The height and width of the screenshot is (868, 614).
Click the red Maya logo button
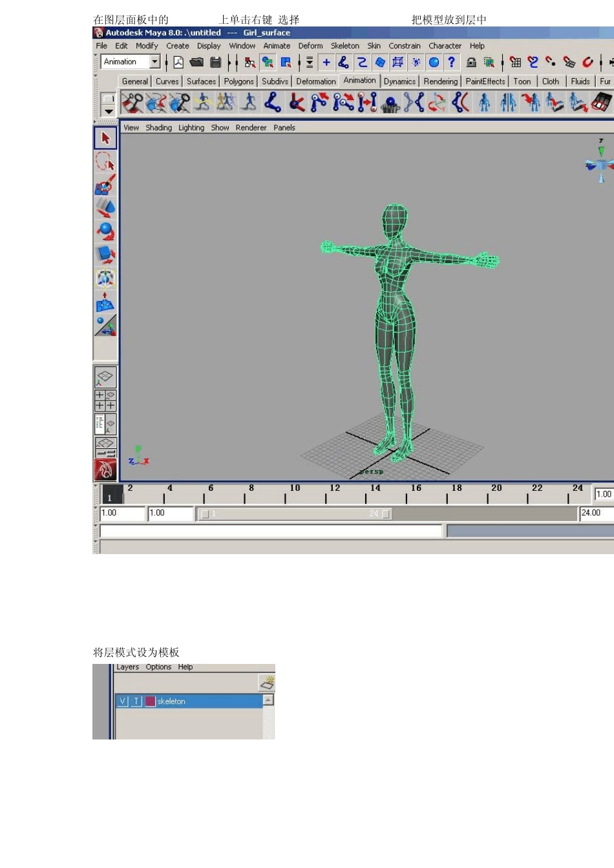(105, 470)
